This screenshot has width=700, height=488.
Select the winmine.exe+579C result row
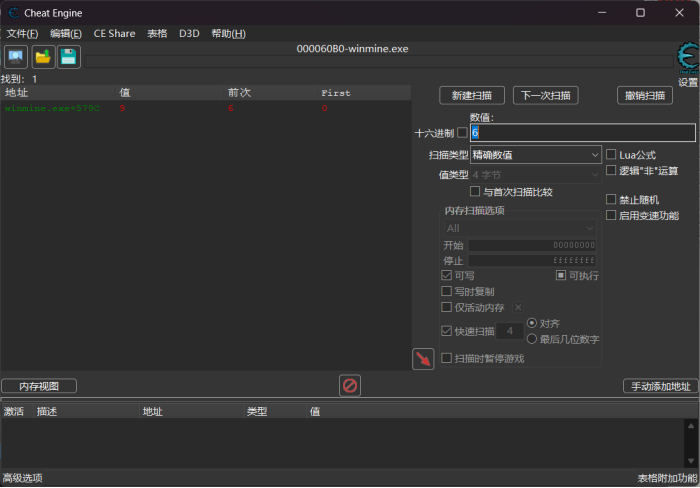205,108
